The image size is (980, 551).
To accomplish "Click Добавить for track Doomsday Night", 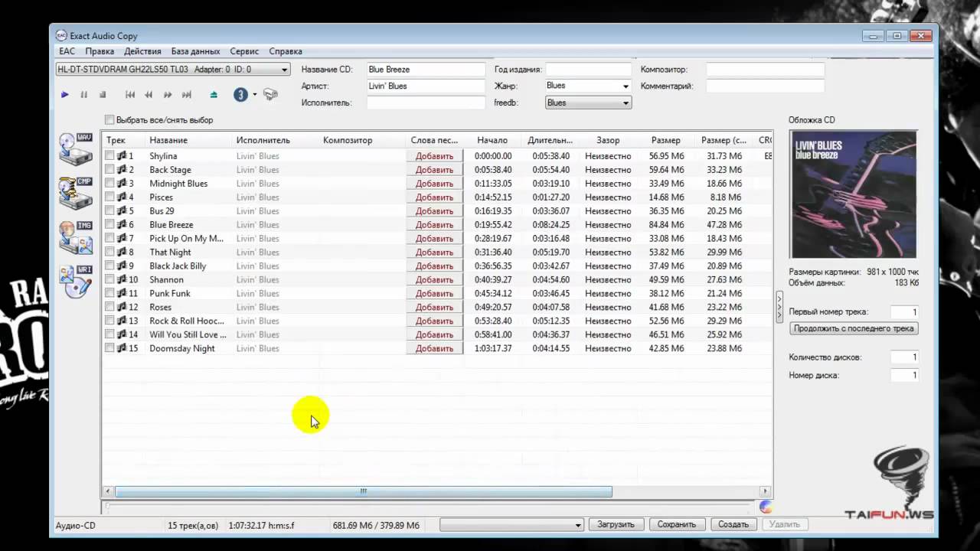I will point(434,348).
